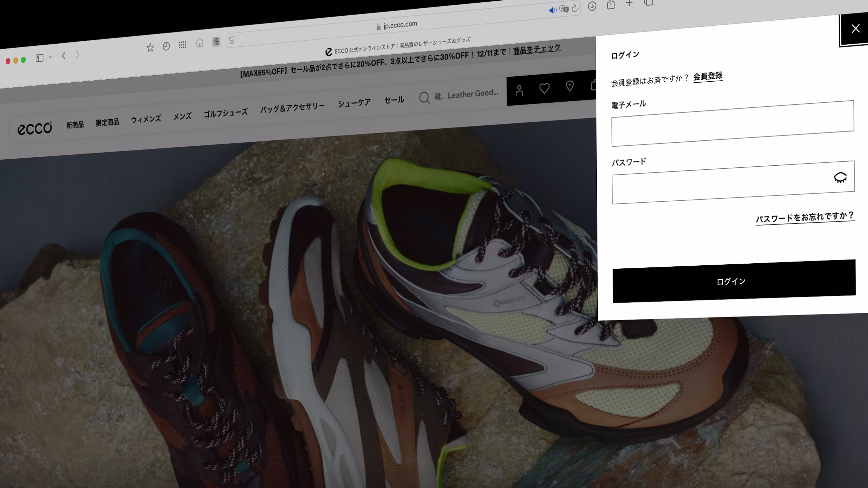Mute the tab audio speaker icon
Image resolution: width=868 pixels, height=488 pixels.
pos(552,10)
